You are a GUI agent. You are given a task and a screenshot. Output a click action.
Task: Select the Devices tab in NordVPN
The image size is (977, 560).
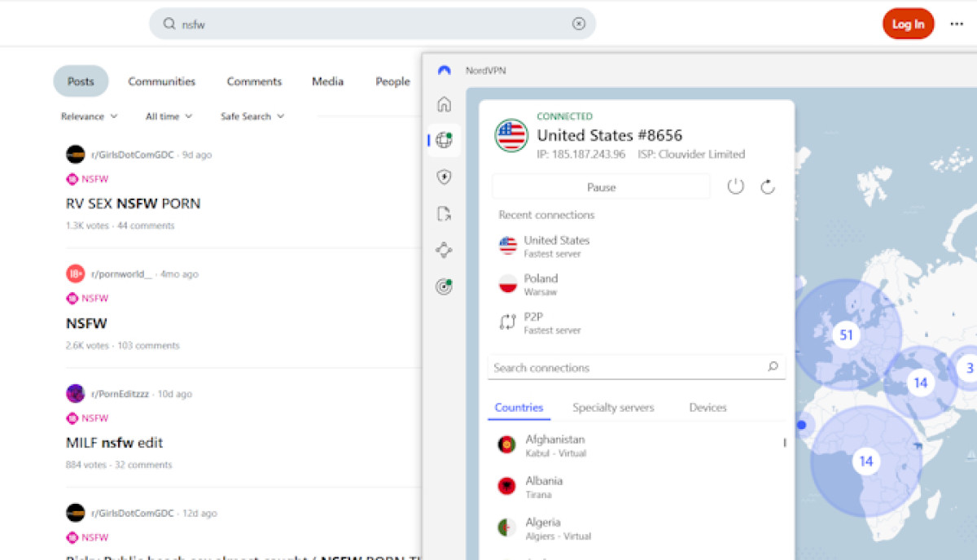coord(708,407)
